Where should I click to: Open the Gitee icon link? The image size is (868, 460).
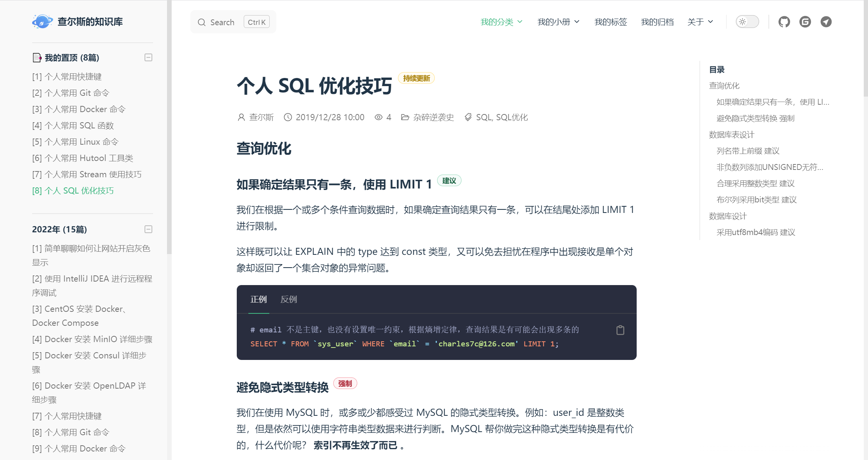click(805, 22)
